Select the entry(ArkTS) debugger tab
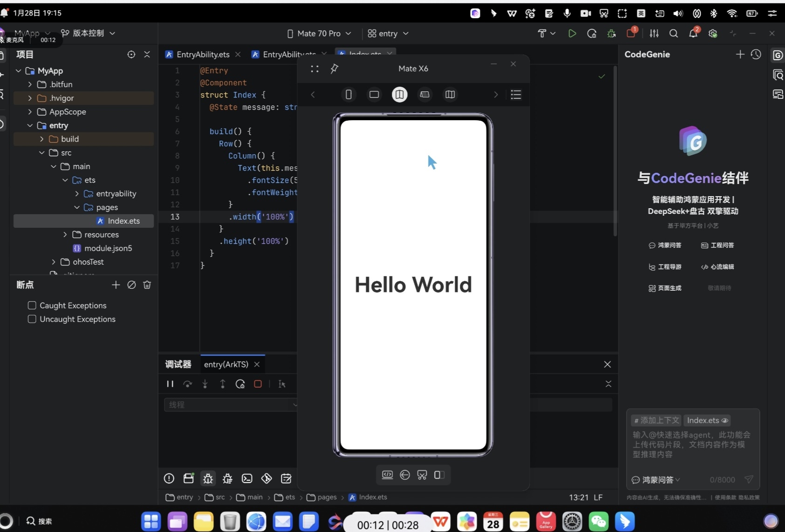The image size is (785, 532). [226, 364]
